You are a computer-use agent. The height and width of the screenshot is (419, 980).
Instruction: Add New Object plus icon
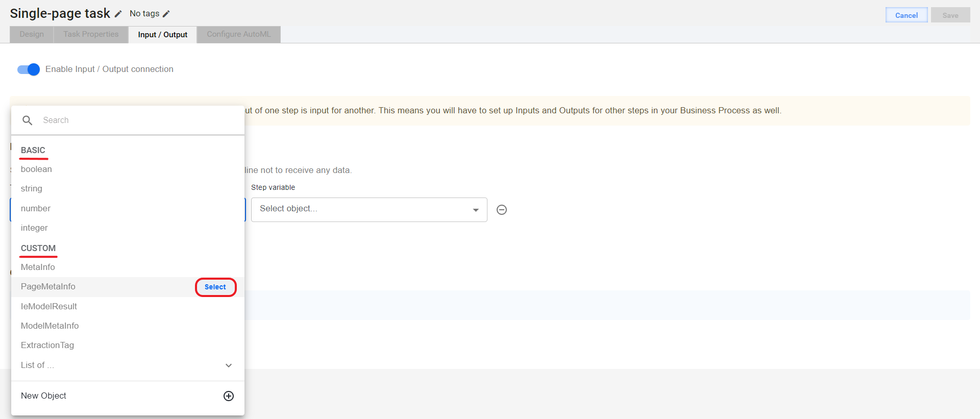pyautogui.click(x=229, y=396)
